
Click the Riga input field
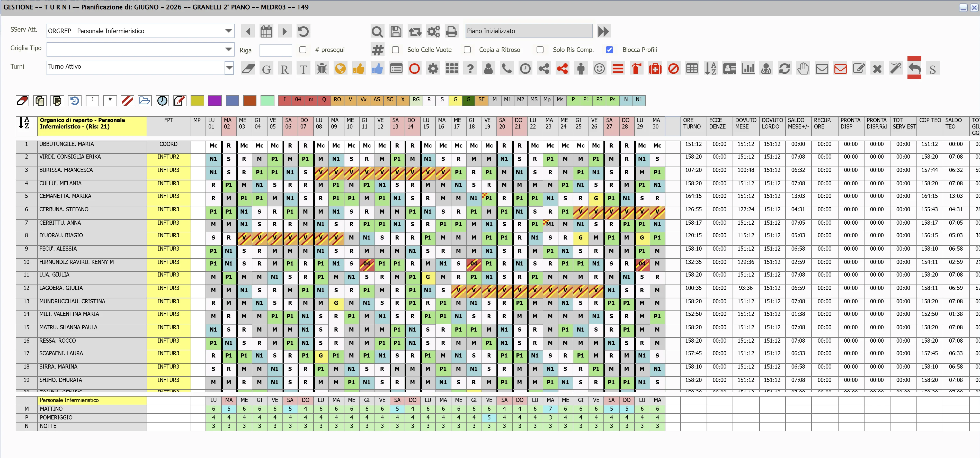(x=276, y=50)
